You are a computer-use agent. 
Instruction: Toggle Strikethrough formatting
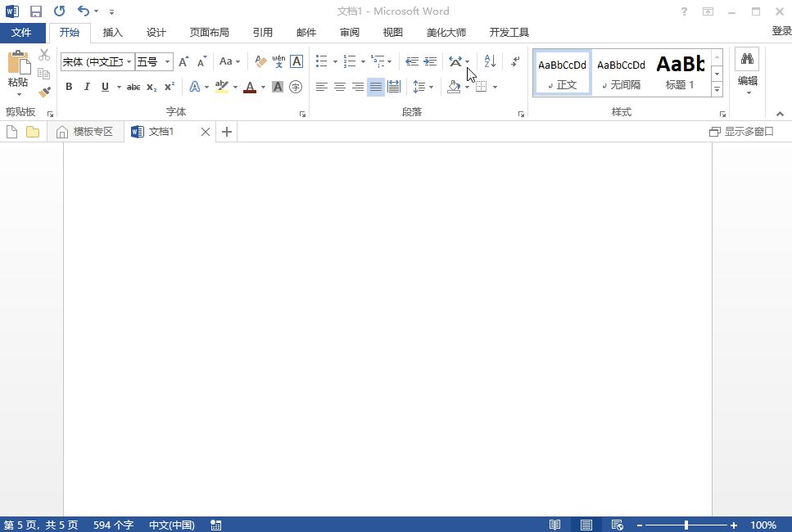pyautogui.click(x=133, y=87)
